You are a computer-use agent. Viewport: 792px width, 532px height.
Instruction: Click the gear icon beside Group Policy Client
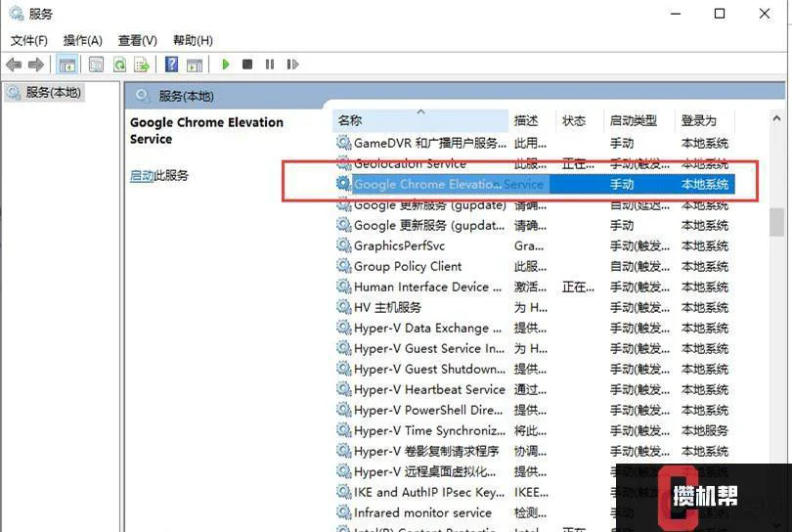pos(344,266)
